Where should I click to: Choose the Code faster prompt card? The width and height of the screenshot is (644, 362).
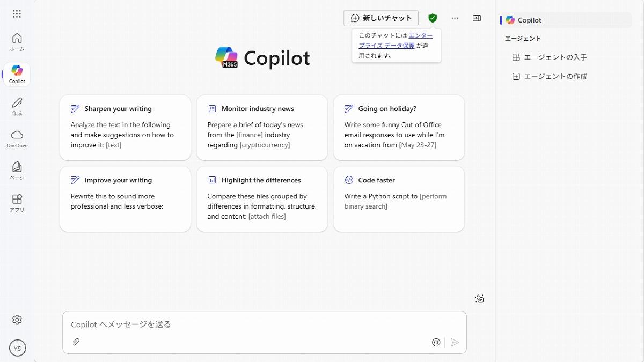(399, 199)
